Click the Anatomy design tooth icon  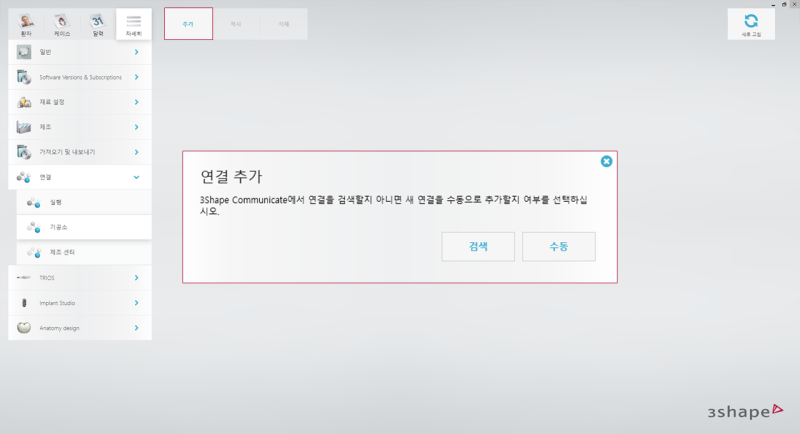click(23, 328)
